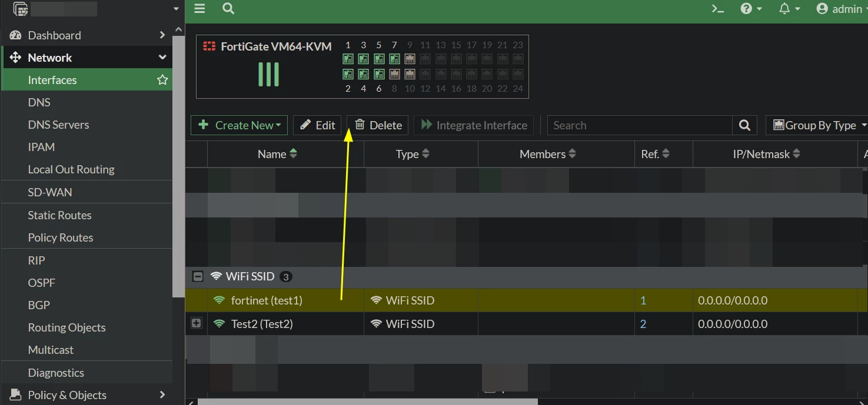The height and width of the screenshot is (405, 868).
Task: Select the Test2 (Test2) interface
Action: tap(262, 324)
